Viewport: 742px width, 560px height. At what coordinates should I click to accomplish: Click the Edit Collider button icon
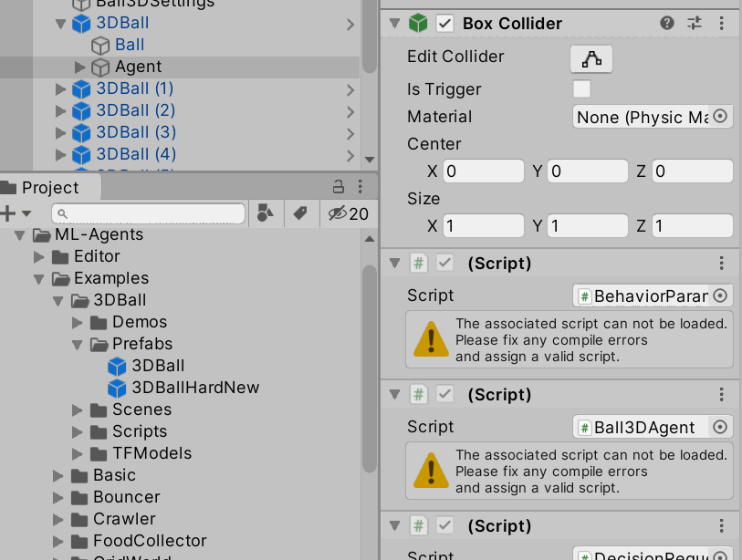tap(591, 59)
